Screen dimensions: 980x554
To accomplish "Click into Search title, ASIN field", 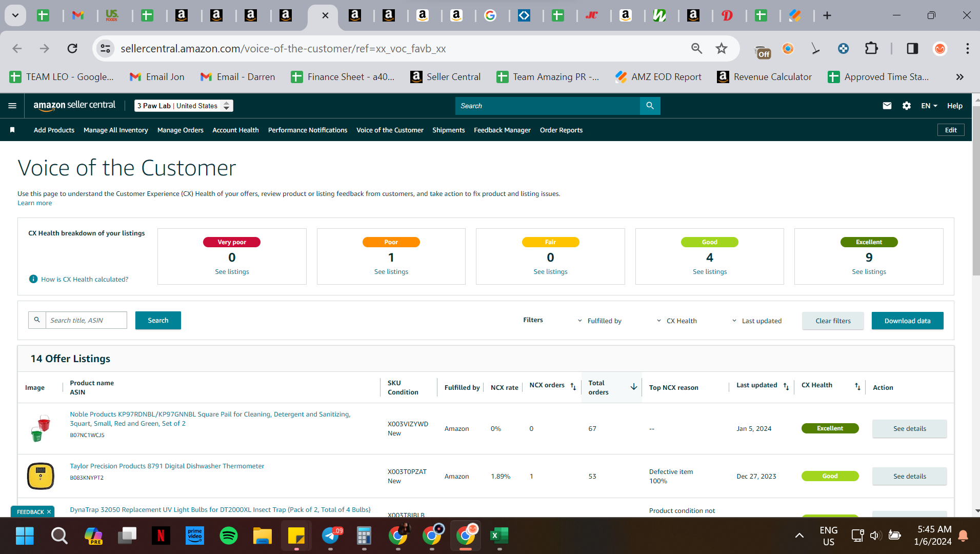I will pyautogui.click(x=86, y=320).
